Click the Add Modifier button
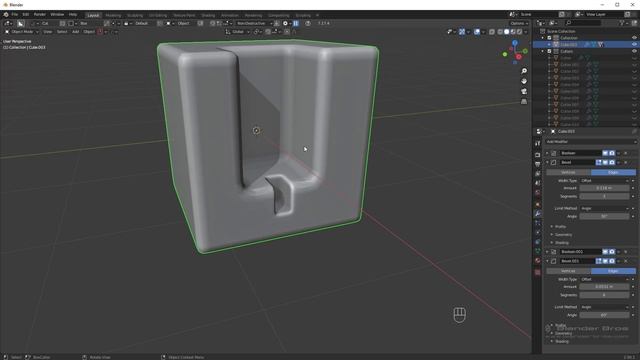This screenshot has width=640, height=360. (591, 142)
